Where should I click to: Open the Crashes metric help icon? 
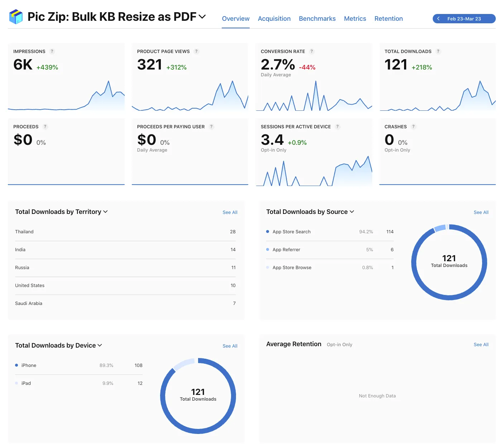(x=414, y=126)
